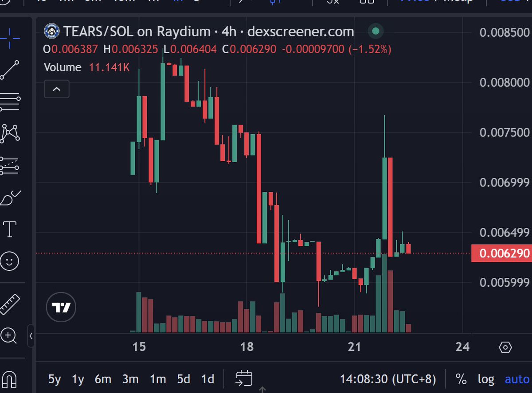532x393 pixels.
Task: Click the 0.006499 price axis label
Action: pyautogui.click(x=505, y=232)
